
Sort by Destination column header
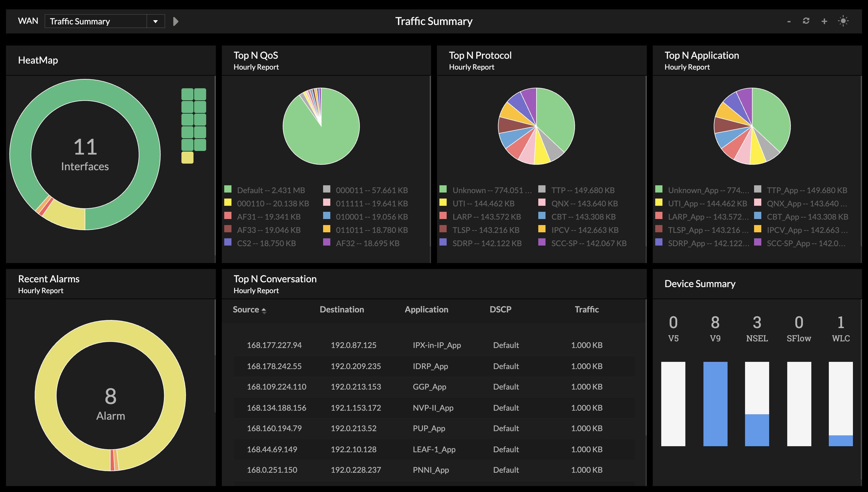pyautogui.click(x=341, y=309)
